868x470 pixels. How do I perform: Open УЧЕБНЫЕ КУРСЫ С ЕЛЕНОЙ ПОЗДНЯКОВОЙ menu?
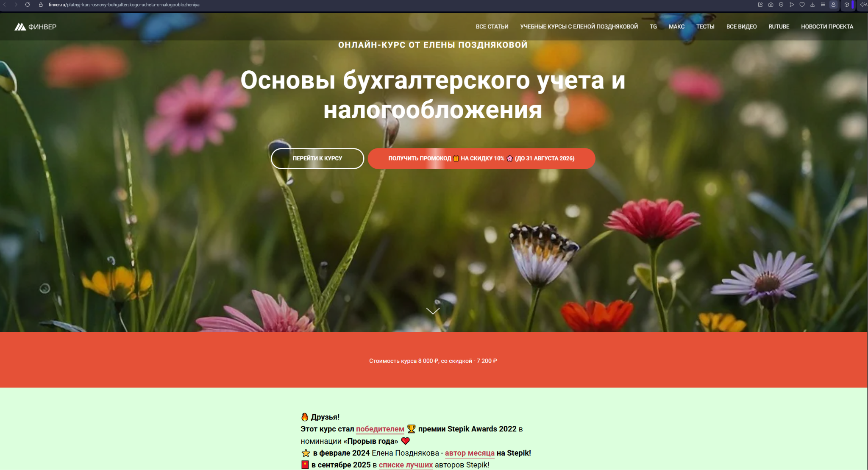[579, 27]
